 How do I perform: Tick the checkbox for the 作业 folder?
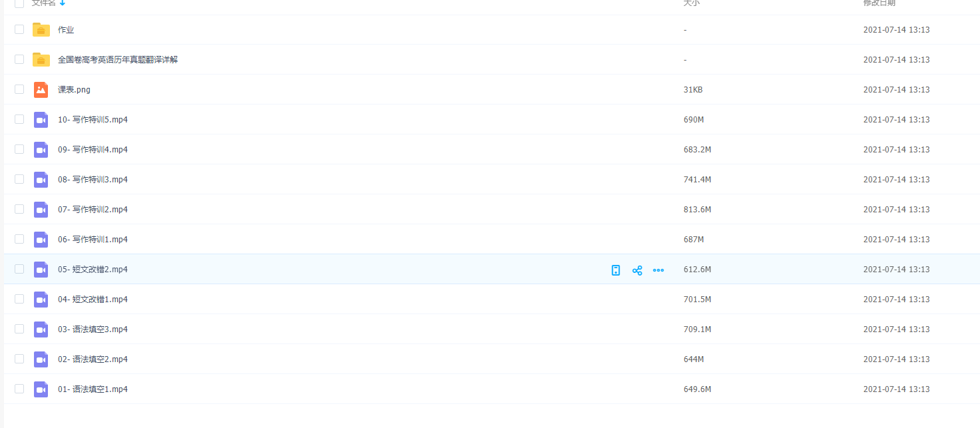(x=19, y=30)
